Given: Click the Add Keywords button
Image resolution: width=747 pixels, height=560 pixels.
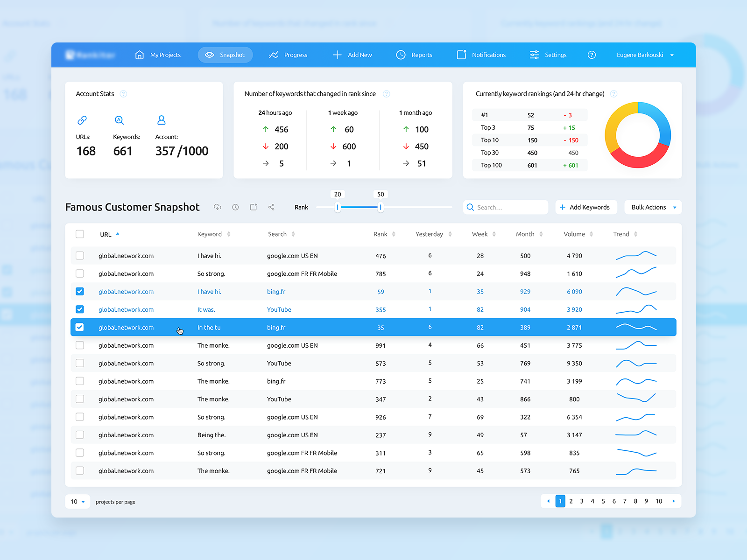Looking at the screenshot, I should click(x=586, y=207).
